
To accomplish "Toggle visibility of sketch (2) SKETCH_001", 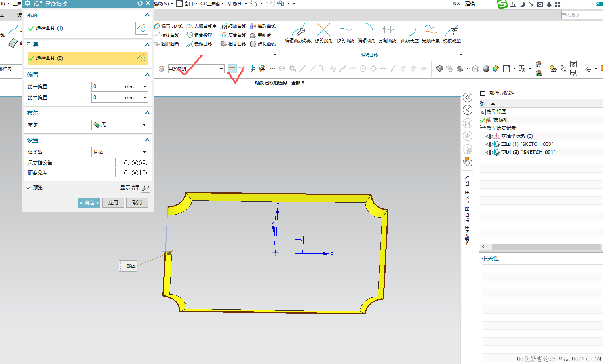I will (x=490, y=152).
